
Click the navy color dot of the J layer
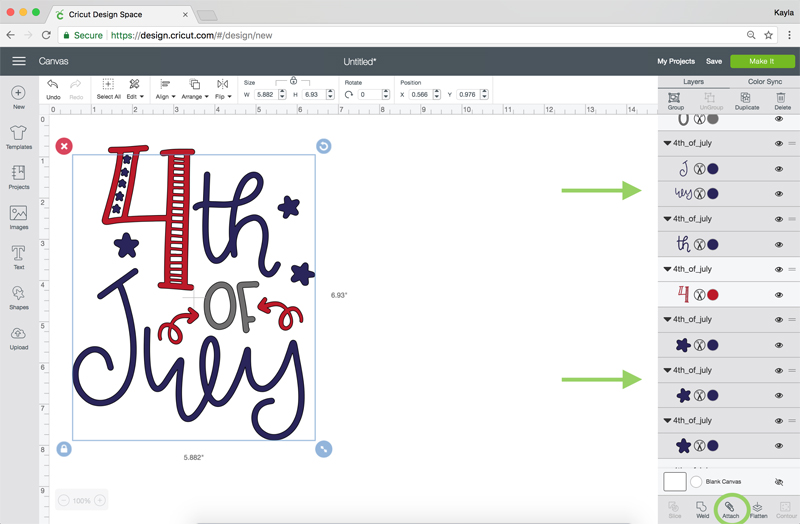pos(713,169)
